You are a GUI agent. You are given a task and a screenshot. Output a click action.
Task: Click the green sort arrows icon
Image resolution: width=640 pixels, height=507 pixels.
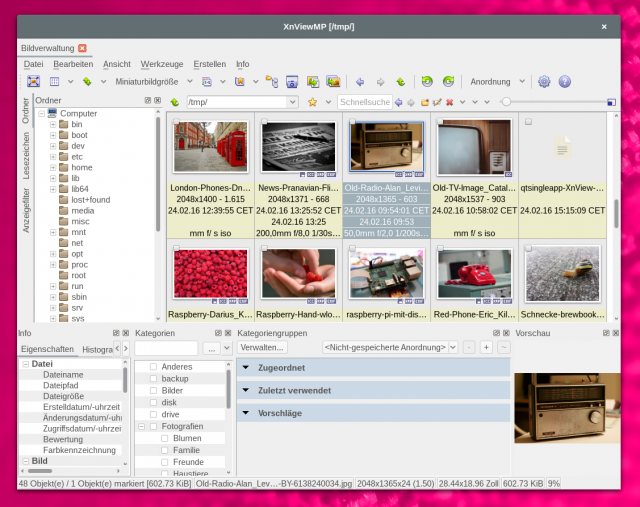tap(87, 82)
